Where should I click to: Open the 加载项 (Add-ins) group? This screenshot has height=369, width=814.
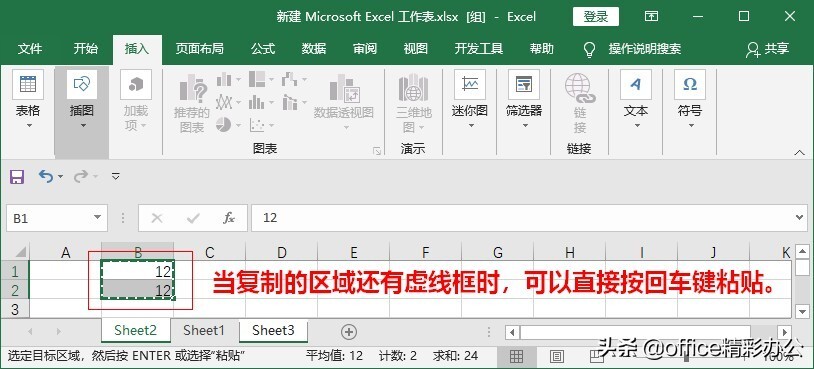[136, 101]
